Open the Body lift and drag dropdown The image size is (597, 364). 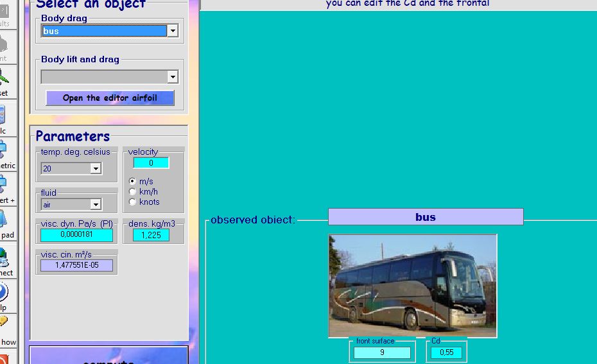click(x=173, y=77)
